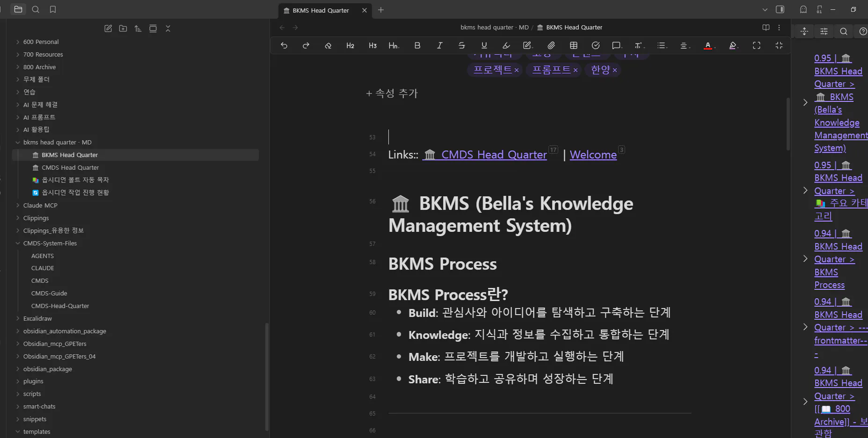The width and height of the screenshot is (868, 438).
Task: Change the file explorer sort order
Action: click(x=138, y=29)
